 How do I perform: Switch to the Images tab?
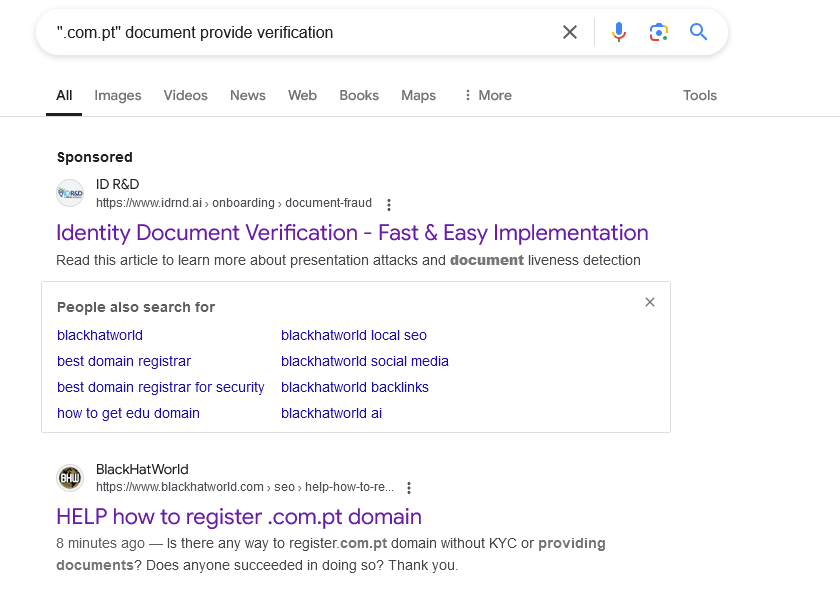pyautogui.click(x=118, y=95)
